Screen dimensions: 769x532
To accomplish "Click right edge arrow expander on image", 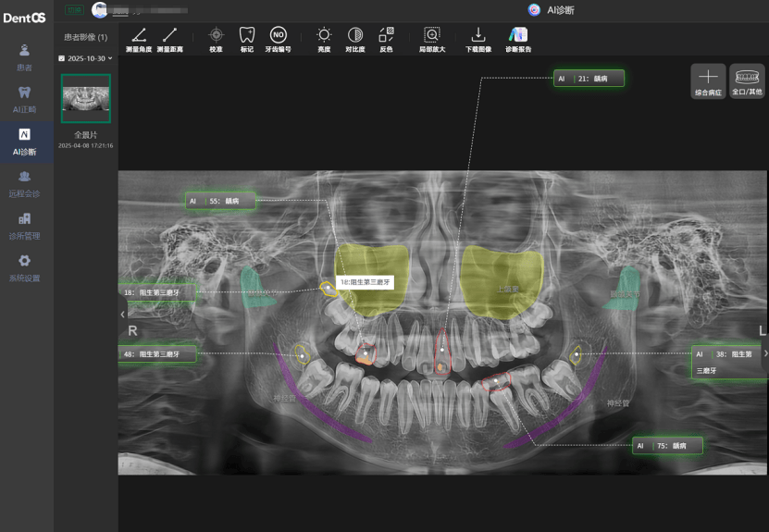I will click(764, 353).
